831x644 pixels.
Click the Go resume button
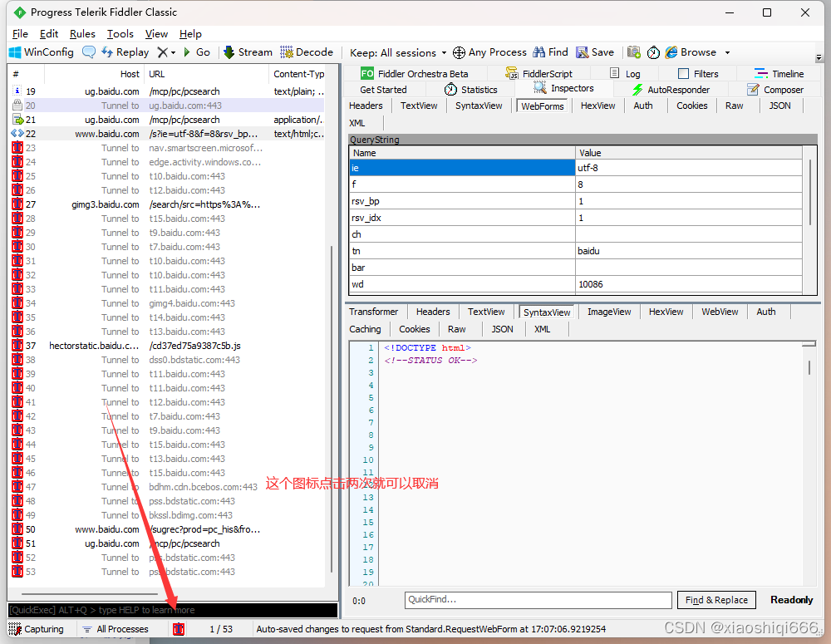197,52
